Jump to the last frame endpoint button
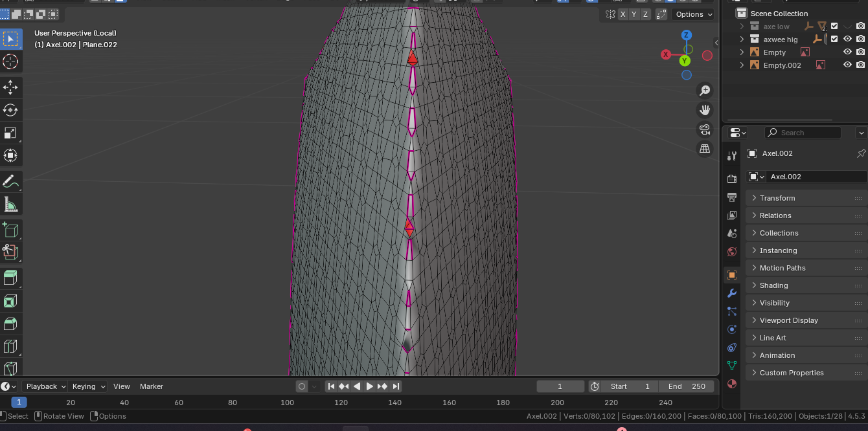 (x=396, y=386)
